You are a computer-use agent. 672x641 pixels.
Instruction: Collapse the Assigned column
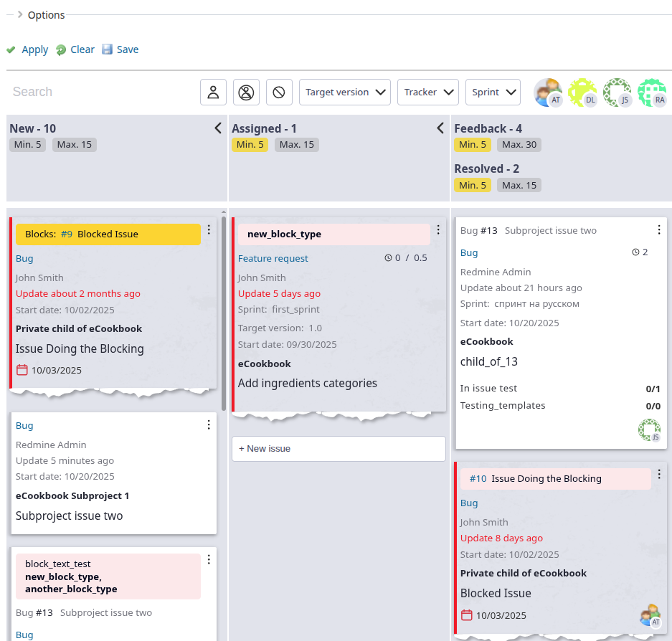click(x=440, y=128)
